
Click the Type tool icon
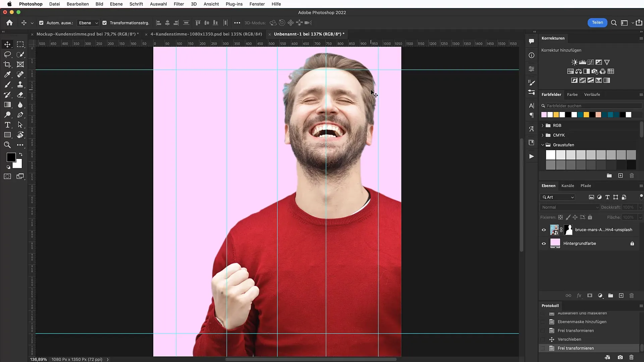pyautogui.click(x=7, y=125)
